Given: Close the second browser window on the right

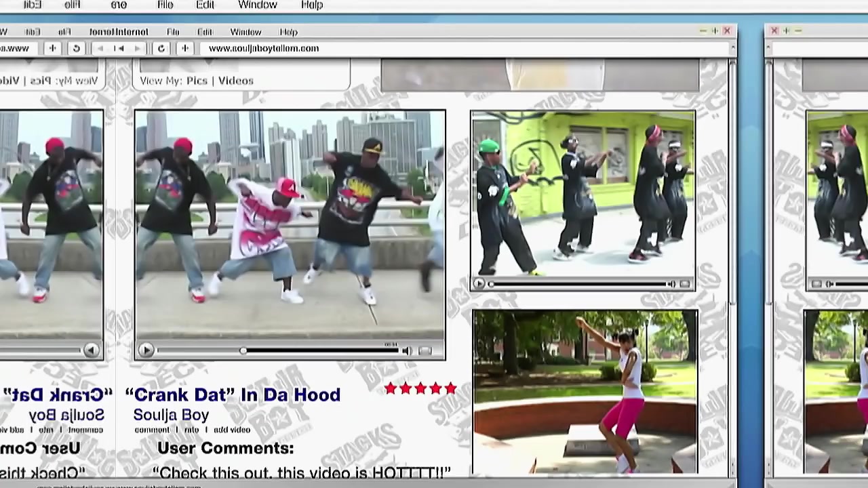Looking at the screenshot, I should [774, 30].
